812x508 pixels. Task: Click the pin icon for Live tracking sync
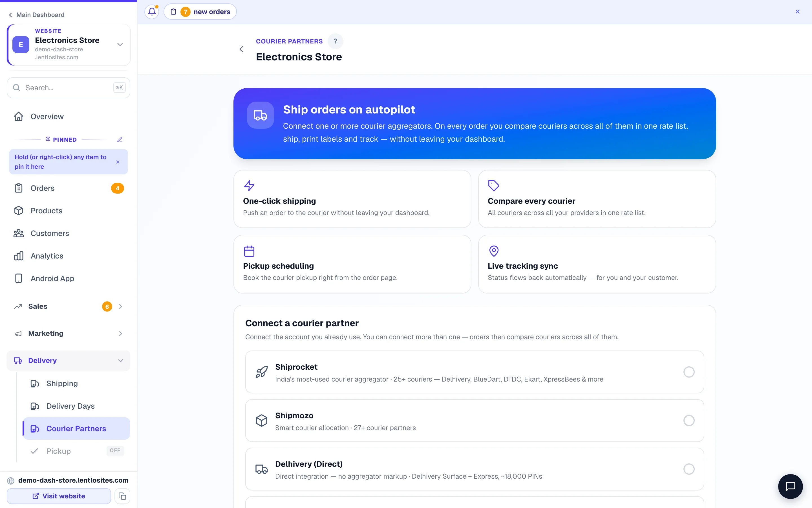pos(494,251)
